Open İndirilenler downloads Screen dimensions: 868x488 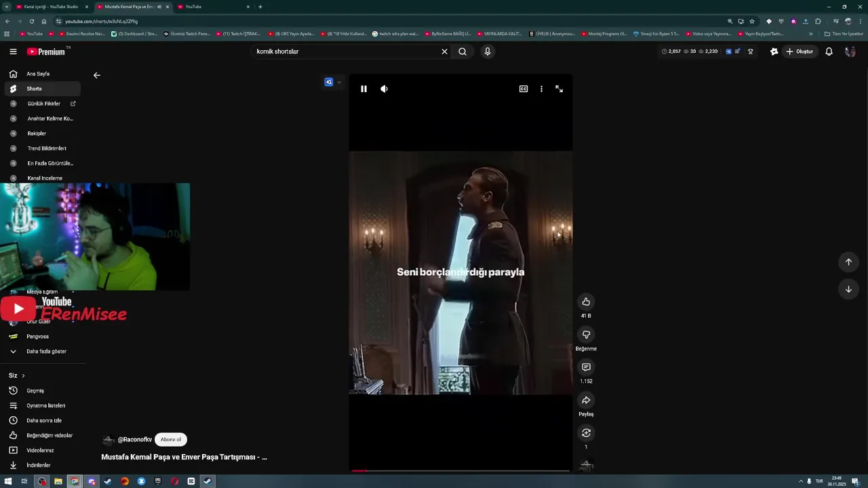click(x=43, y=465)
